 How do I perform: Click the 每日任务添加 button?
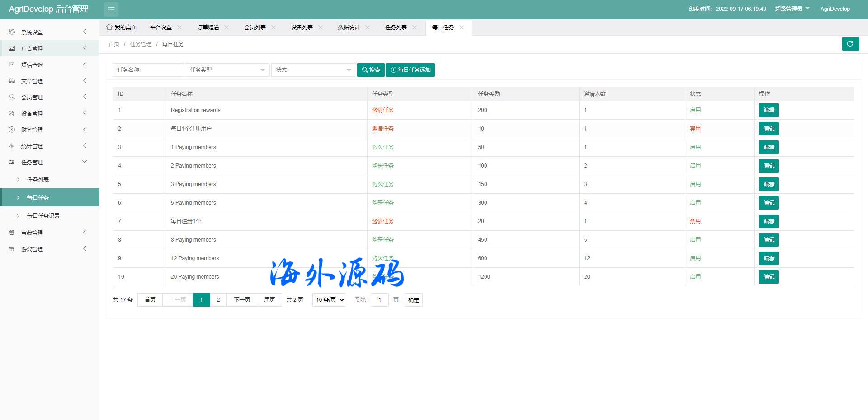point(410,70)
